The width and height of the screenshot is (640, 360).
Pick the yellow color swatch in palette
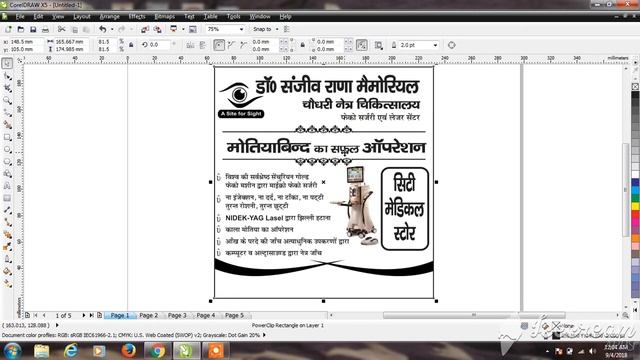coord(636,206)
